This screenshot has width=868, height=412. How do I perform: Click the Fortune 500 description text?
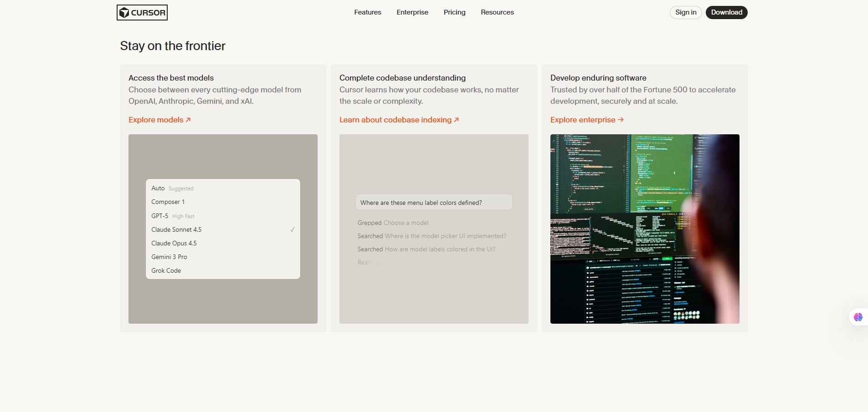click(643, 96)
